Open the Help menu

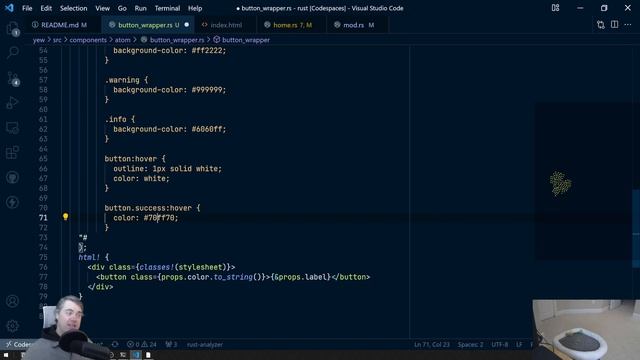195,8
